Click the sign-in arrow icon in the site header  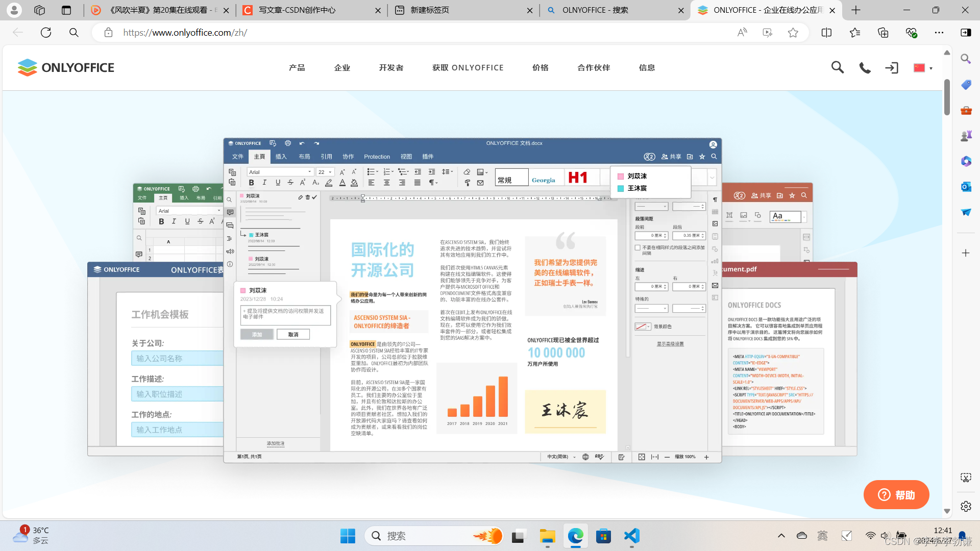pyautogui.click(x=892, y=68)
